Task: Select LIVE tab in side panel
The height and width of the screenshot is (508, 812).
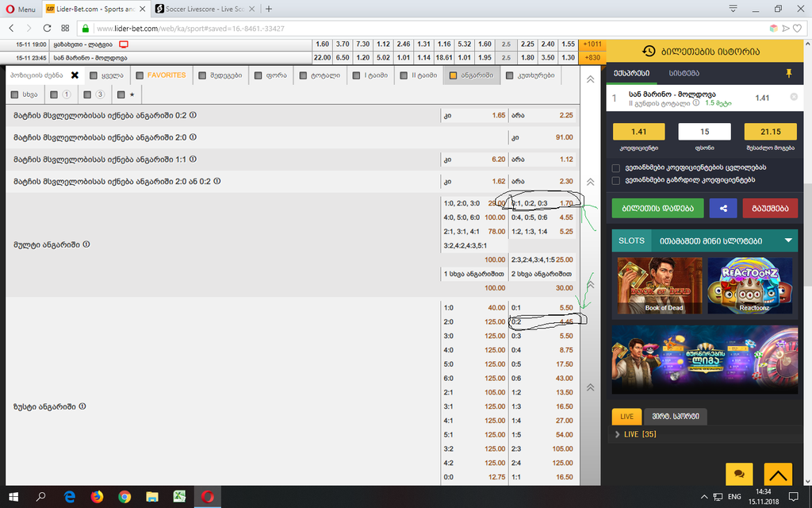Action: [x=626, y=416]
